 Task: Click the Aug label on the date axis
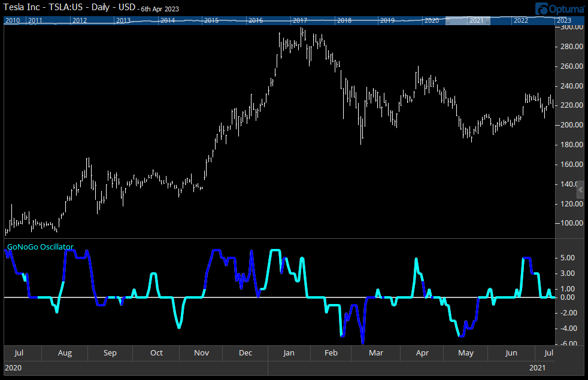click(65, 353)
